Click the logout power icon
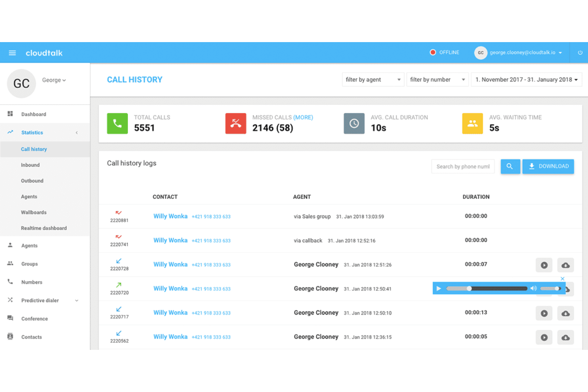This screenshot has width=588, height=392. (580, 52)
